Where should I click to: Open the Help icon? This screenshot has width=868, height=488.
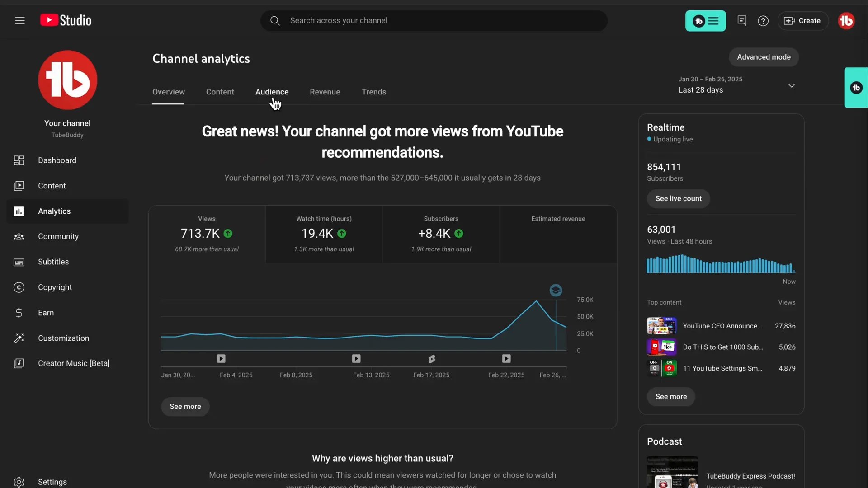(763, 21)
